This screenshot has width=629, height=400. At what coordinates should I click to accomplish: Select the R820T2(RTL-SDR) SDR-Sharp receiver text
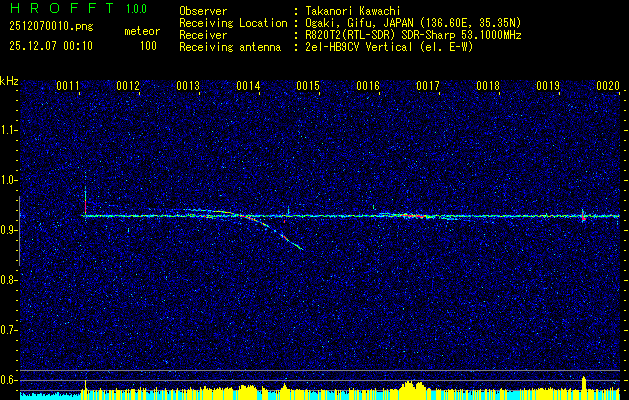(413, 35)
